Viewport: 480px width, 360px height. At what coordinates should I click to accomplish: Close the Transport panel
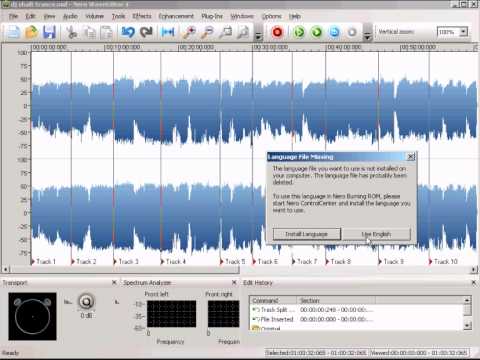114,283
